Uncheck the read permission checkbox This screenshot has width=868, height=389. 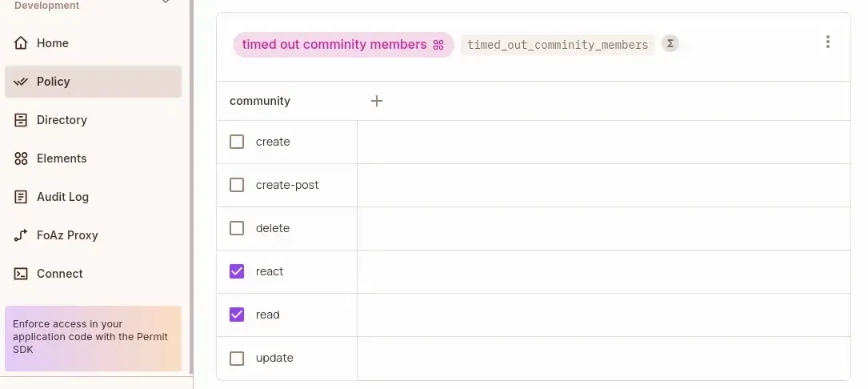click(x=237, y=315)
